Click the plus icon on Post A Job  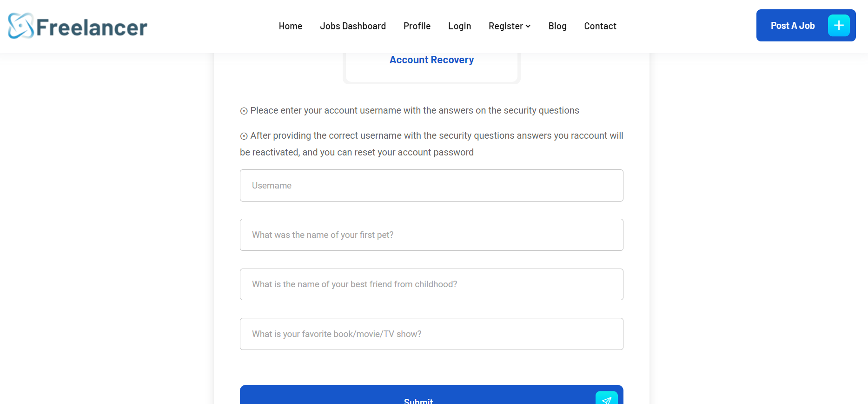coord(839,25)
